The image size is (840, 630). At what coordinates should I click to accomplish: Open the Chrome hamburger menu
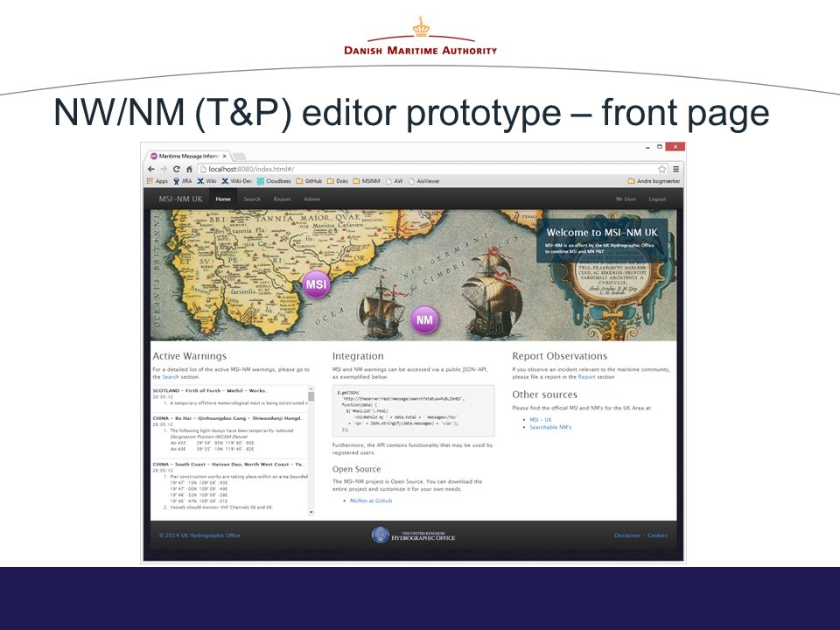(676, 169)
